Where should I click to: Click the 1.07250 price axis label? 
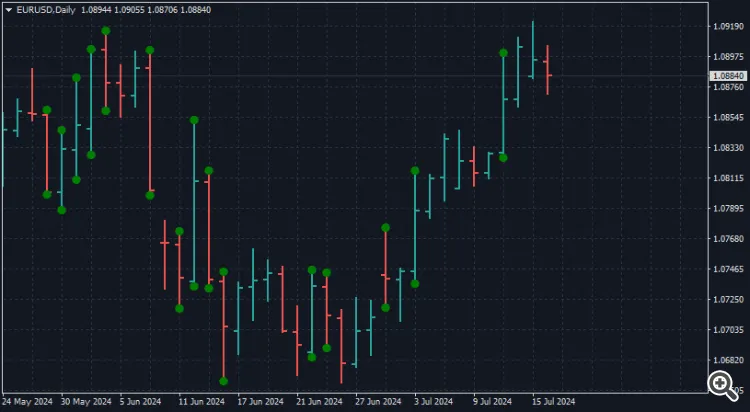[x=727, y=300]
